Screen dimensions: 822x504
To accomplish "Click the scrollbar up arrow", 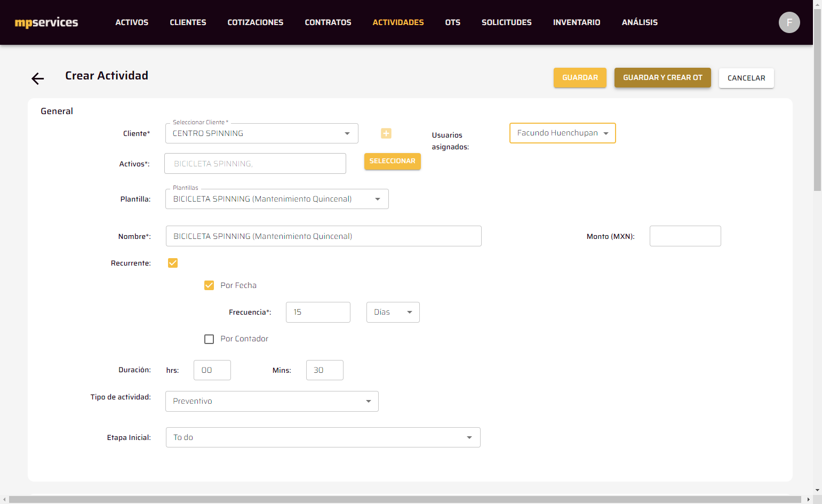I will pyautogui.click(x=817, y=4).
